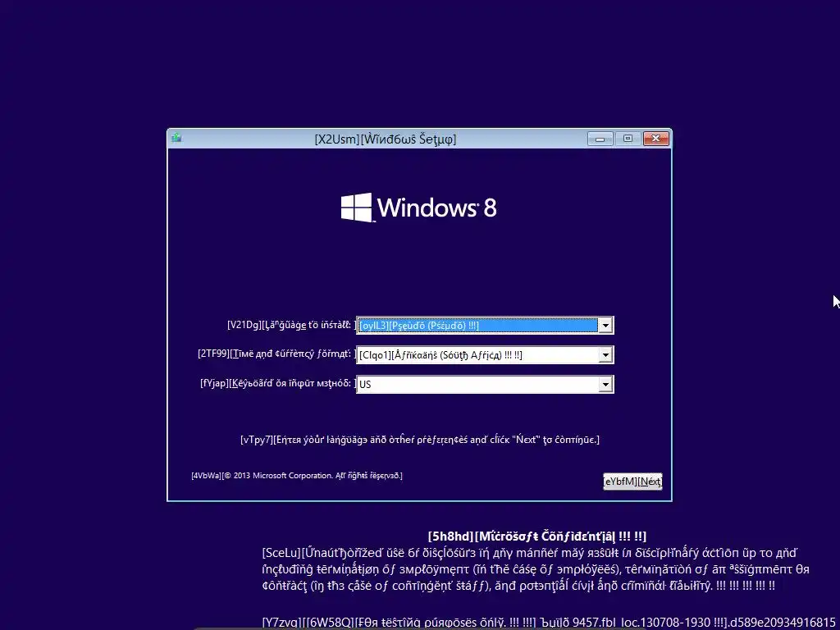Image resolution: width=840 pixels, height=630 pixels.
Task: Open the Time and currency format dropdown arrow
Action: 605,354
